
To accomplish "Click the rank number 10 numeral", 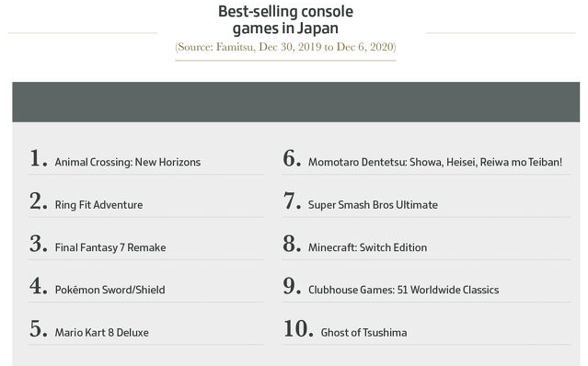I will (x=298, y=328).
